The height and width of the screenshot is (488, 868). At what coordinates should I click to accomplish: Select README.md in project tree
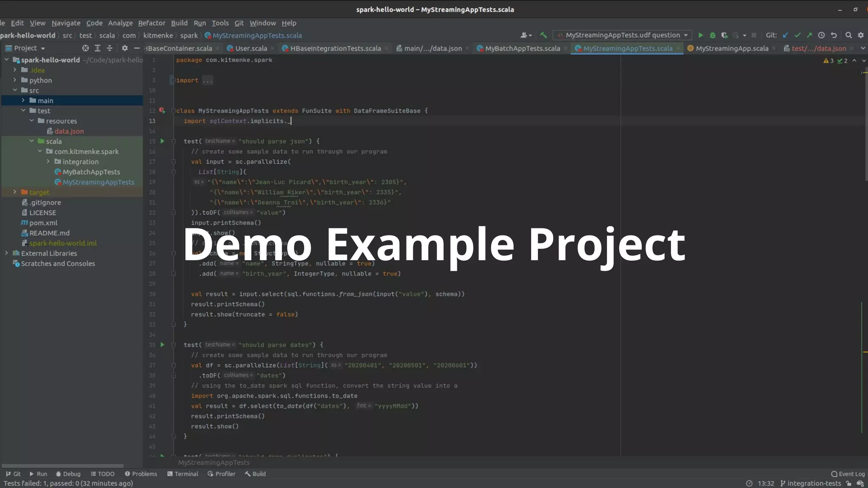49,233
